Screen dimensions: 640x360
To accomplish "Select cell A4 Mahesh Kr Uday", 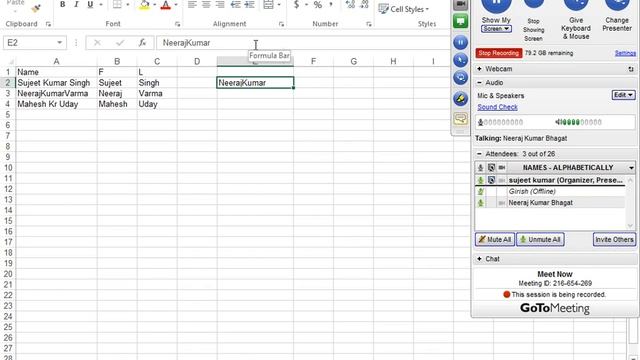I will [x=56, y=104].
